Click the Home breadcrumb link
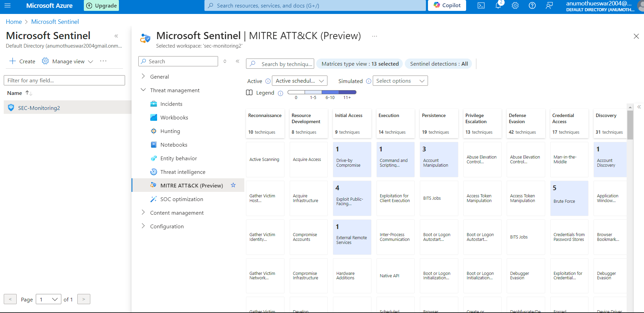Image resolution: width=644 pixels, height=313 pixels. 14,22
